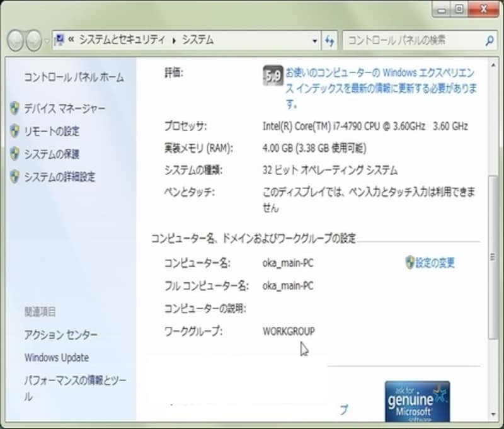Click the shield icon beside リモートの設定
Viewport: 504px width, 429px height.
point(14,131)
